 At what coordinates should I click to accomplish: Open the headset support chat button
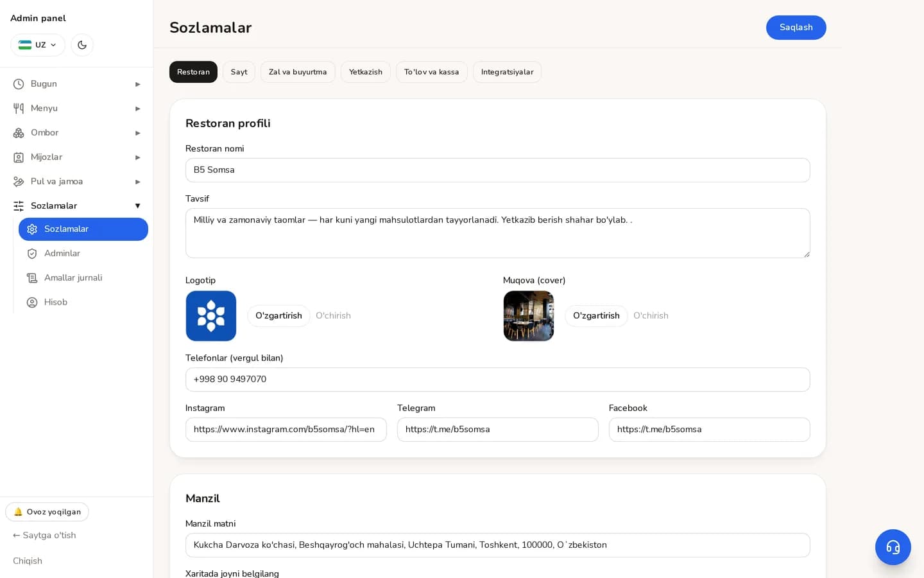[893, 547]
